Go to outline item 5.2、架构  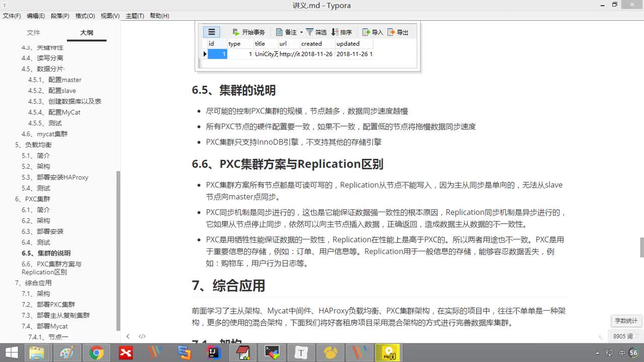[x=36, y=166]
